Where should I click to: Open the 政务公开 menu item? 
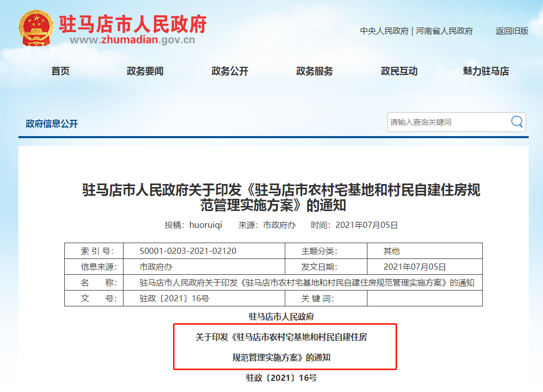(x=230, y=71)
